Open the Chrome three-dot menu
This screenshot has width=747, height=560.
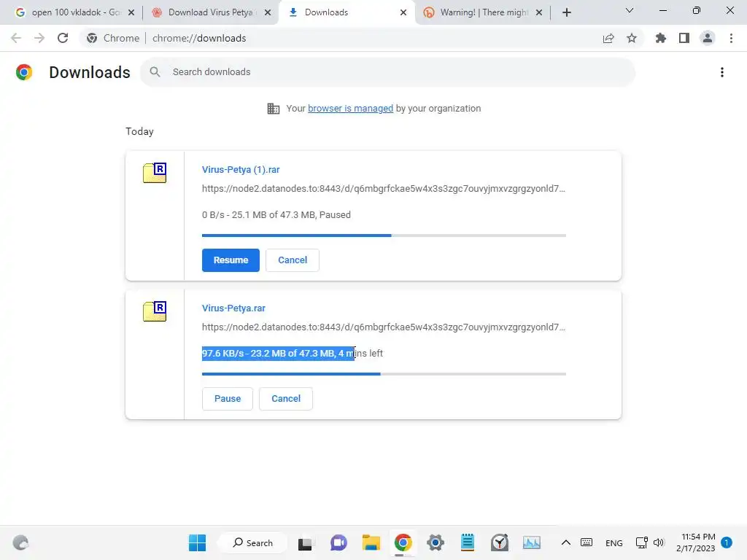(731, 38)
